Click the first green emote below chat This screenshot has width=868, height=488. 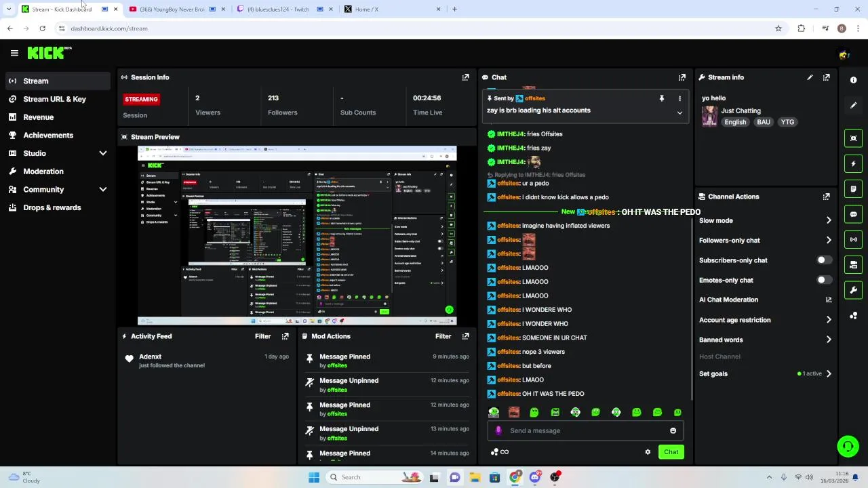494,412
